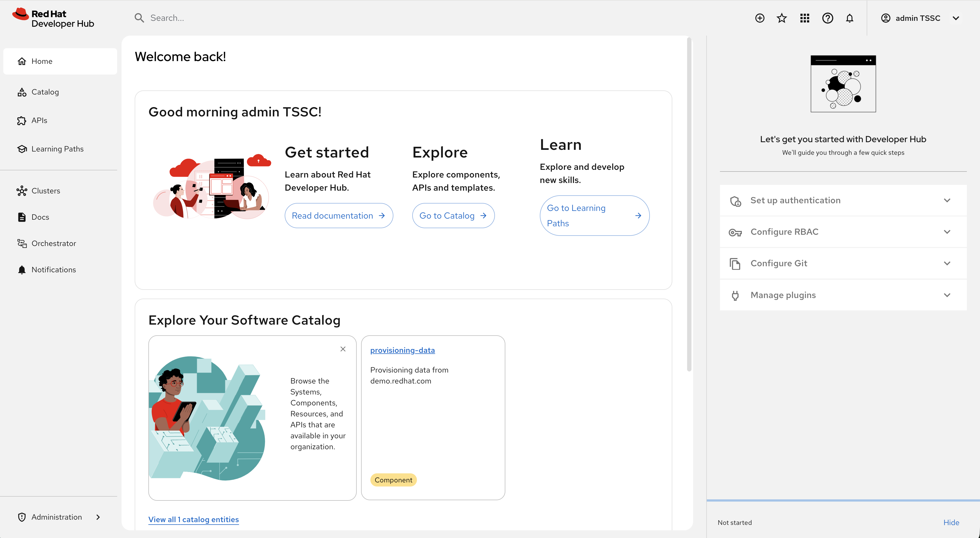
Task: Click the Red Hat Developer Hub logo
Action: click(53, 18)
